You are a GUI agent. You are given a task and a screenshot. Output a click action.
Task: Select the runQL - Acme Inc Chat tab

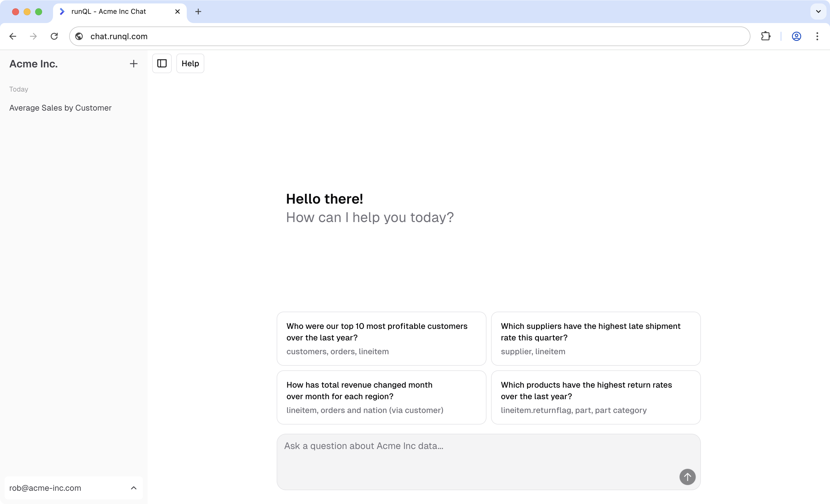pyautogui.click(x=120, y=12)
